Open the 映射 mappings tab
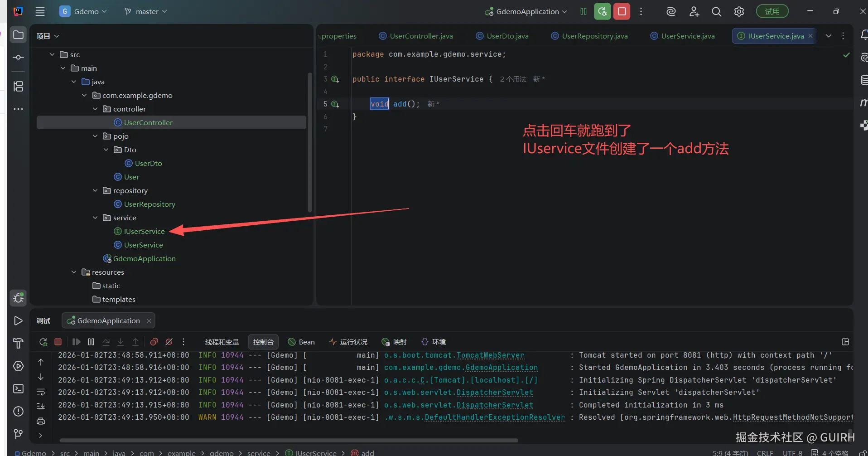The image size is (868, 456). coord(394,342)
